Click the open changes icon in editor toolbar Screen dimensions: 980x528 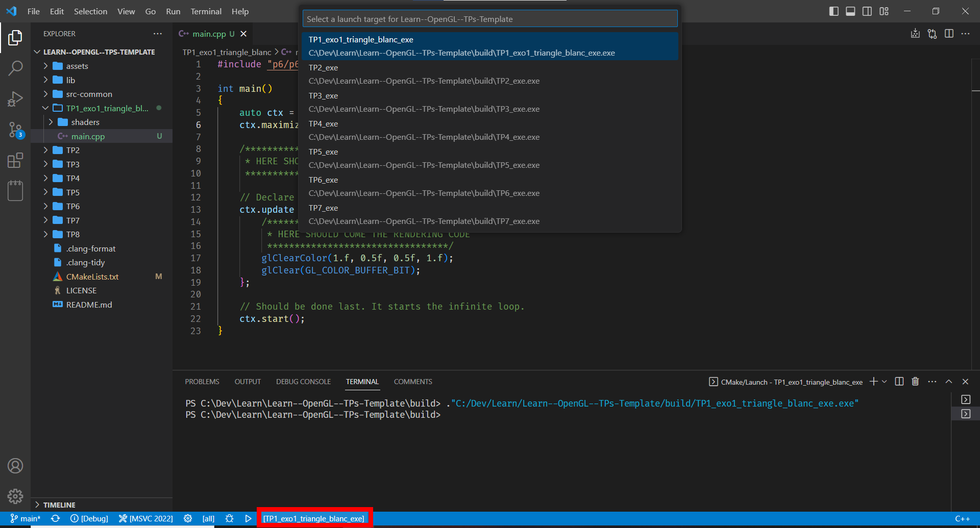[x=932, y=34]
